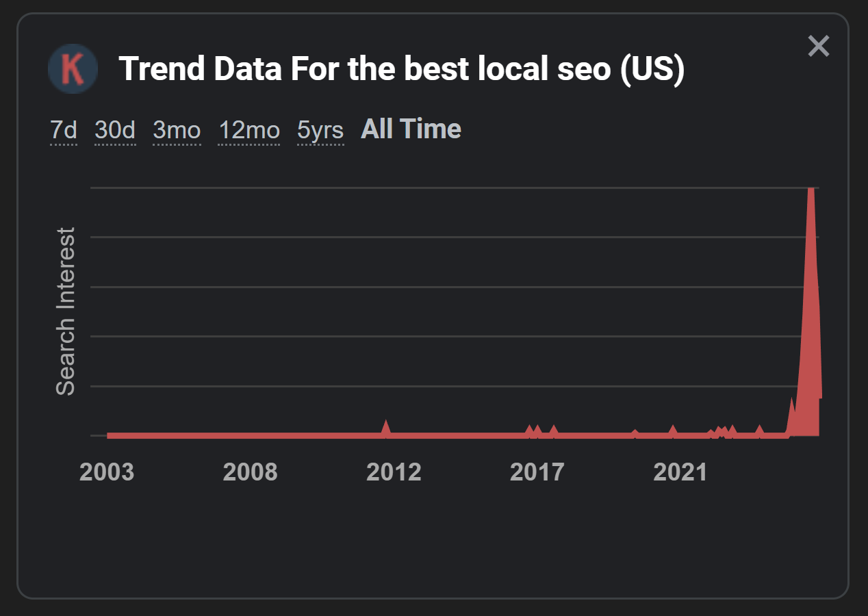Click the red K logo icon
This screenshot has height=616, width=868.
[73, 69]
